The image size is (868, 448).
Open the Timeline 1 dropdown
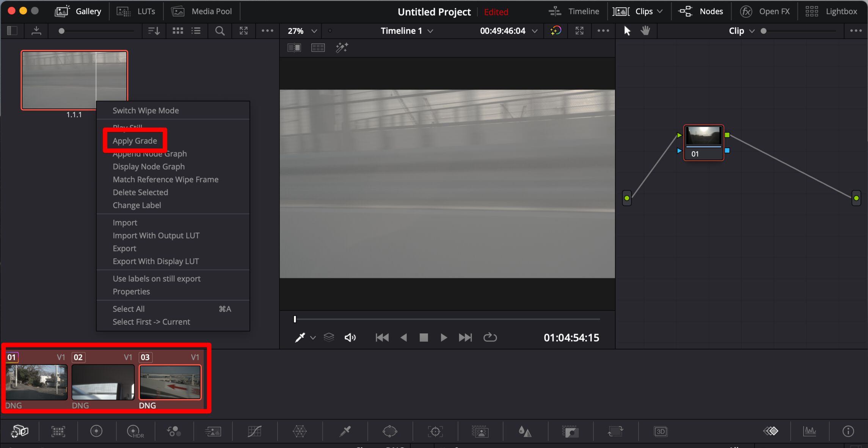click(x=430, y=31)
